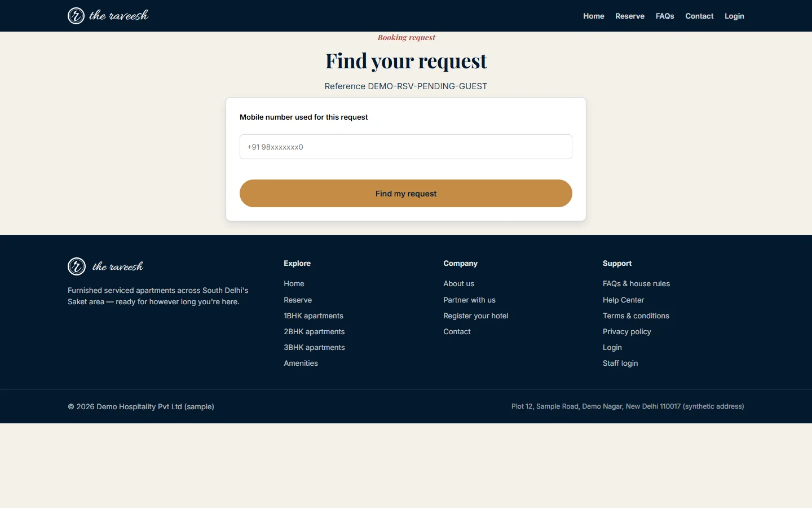This screenshot has height=508, width=812.
Task: Go to Reserve in the top navigation
Action: (630, 16)
